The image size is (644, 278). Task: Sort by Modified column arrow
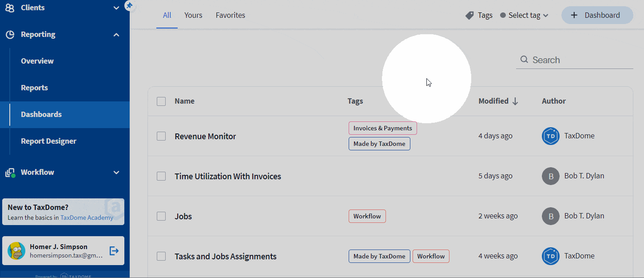pyautogui.click(x=515, y=101)
